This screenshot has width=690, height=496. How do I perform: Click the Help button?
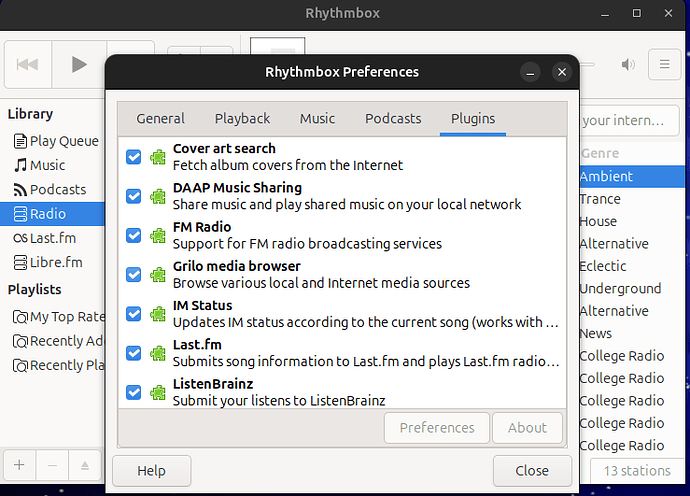(151, 471)
